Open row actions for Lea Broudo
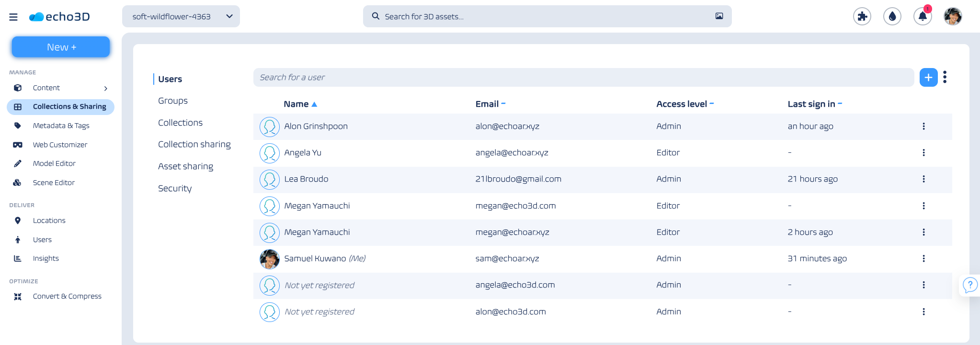 pyautogui.click(x=923, y=179)
